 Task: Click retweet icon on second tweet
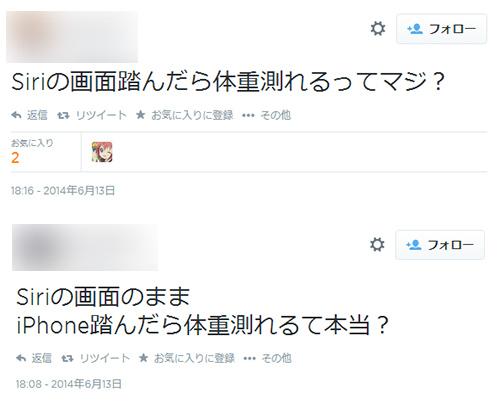point(67,359)
